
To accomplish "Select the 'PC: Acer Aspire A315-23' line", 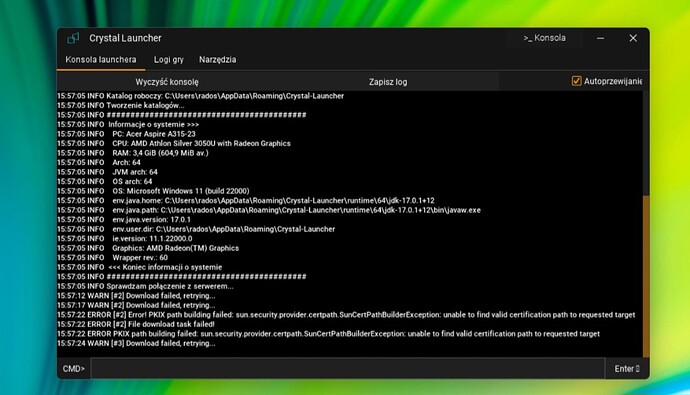I will (126, 134).
